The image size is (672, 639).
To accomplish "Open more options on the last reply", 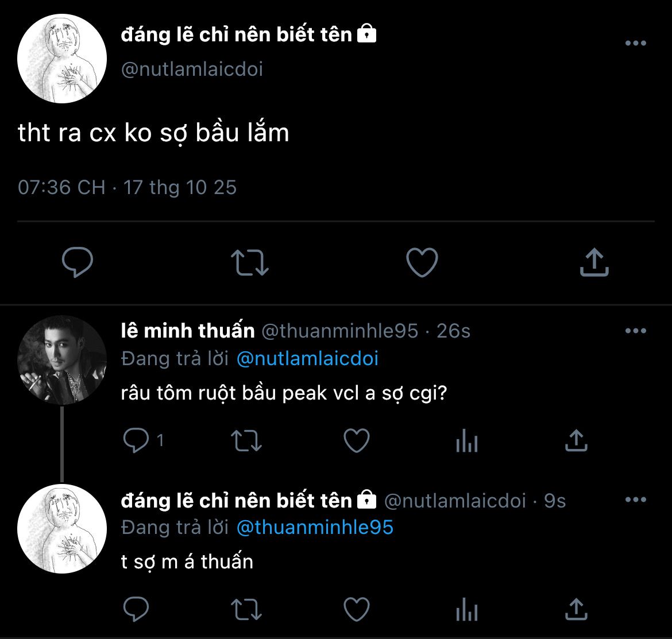I will click(x=635, y=500).
